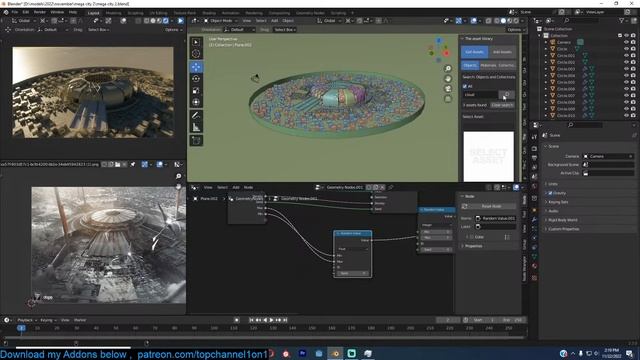This screenshot has width=640, height=360.
Task: Click the zoom magnifier icon in the 3D viewport
Action: click(448, 69)
